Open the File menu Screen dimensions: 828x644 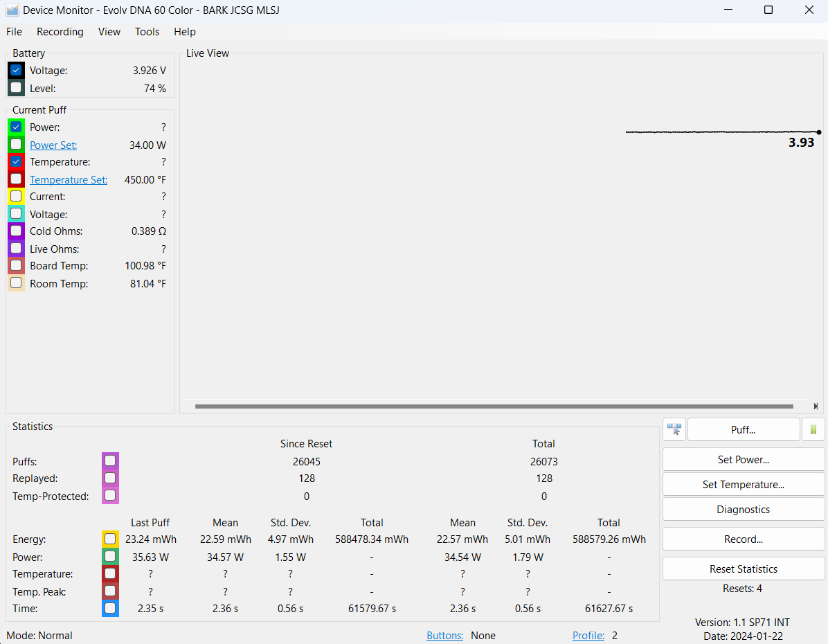[14, 32]
